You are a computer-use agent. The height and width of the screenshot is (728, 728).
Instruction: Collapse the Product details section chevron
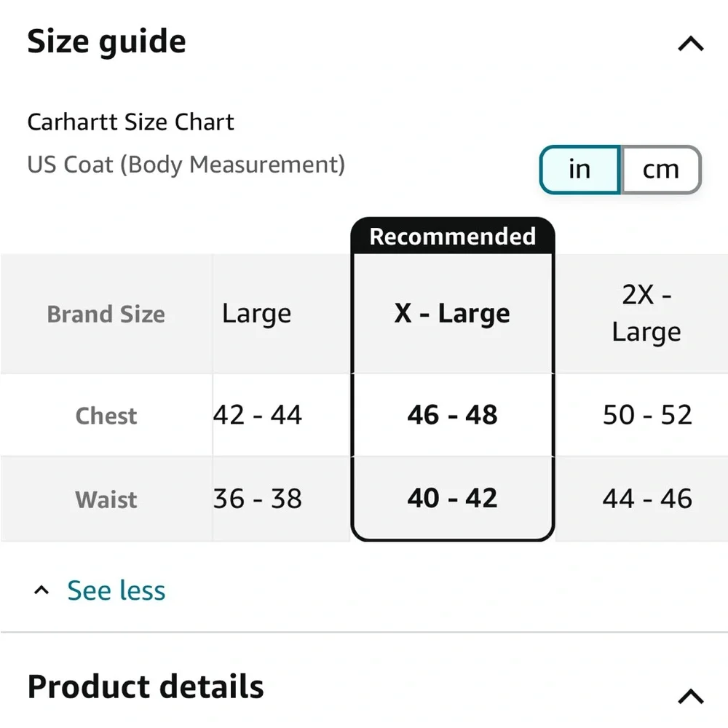tap(690, 696)
